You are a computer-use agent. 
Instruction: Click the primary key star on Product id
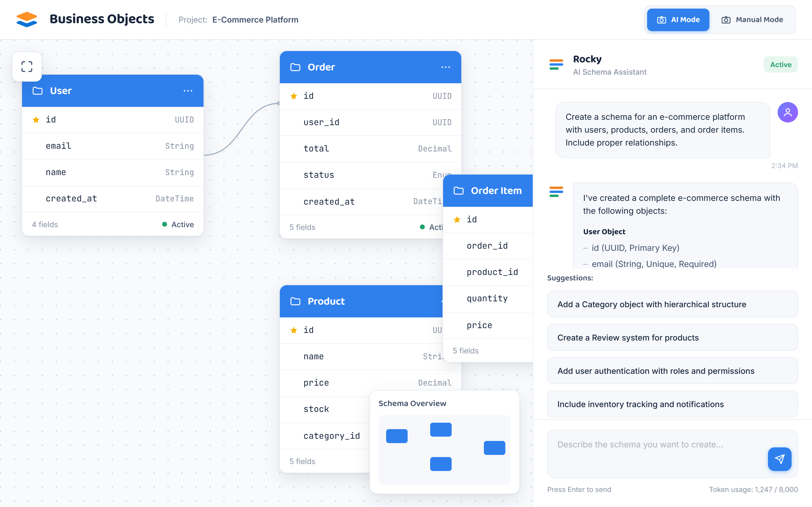(x=294, y=330)
